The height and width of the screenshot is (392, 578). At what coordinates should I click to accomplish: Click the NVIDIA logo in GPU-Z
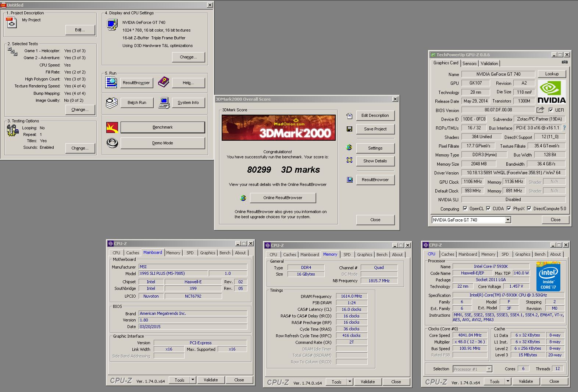(x=552, y=92)
